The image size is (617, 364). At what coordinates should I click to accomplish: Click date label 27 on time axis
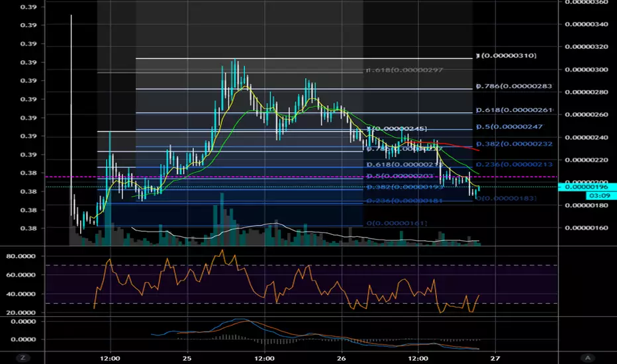pos(495,358)
